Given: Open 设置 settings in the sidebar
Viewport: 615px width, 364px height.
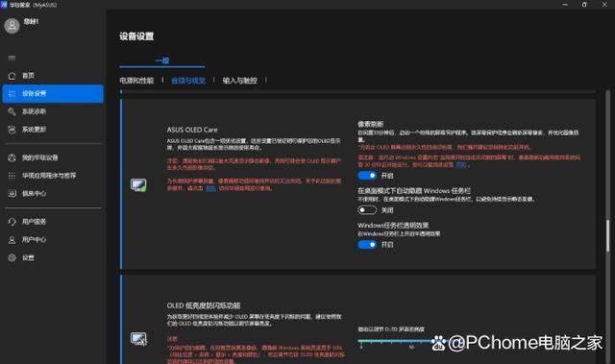Looking at the screenshot, I should [x=53, y=257].
